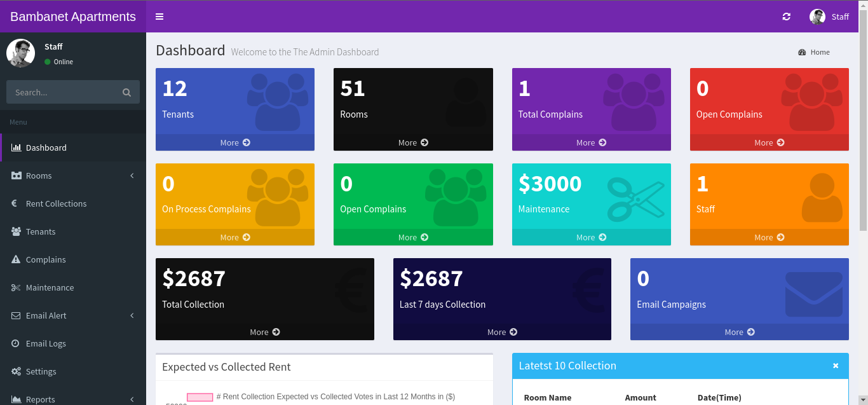Open the Rent Collections menu item
Screen dimensions: 868x405
[73, 203]
